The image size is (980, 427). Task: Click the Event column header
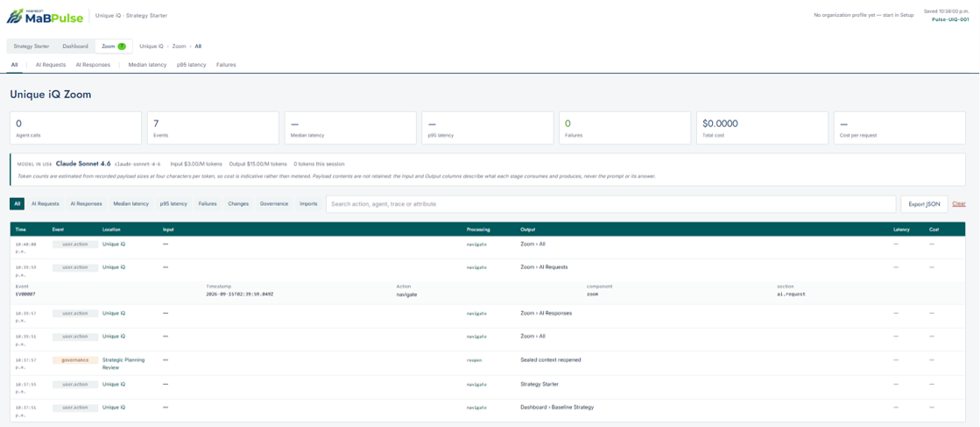(x=58, y=230)
